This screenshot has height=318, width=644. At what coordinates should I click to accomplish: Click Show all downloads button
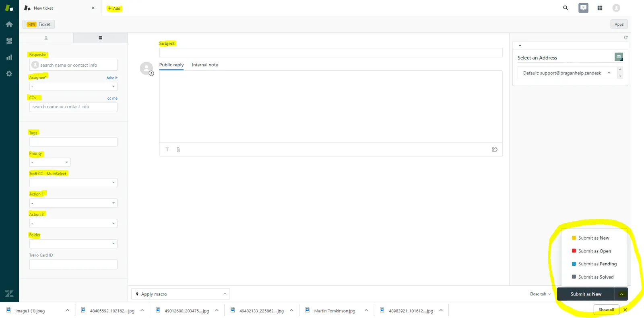tap(606, 310)
